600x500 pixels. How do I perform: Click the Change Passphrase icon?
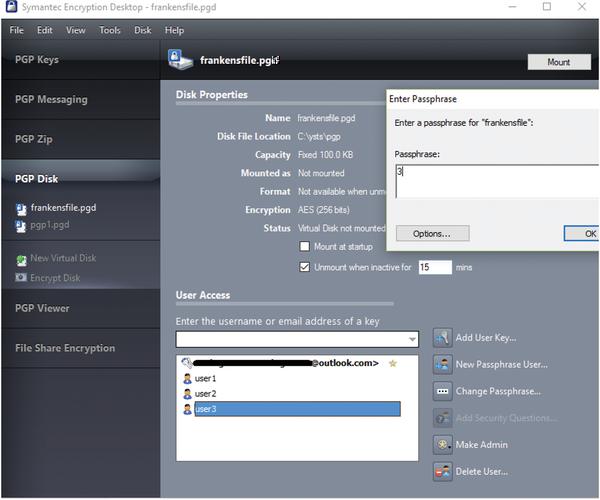(x=442, y=391)
